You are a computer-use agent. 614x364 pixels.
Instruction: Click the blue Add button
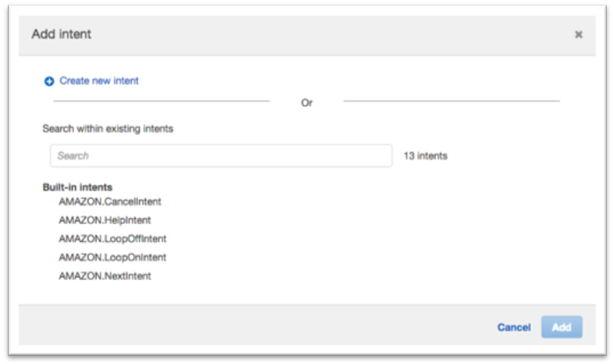coord(562,328)
